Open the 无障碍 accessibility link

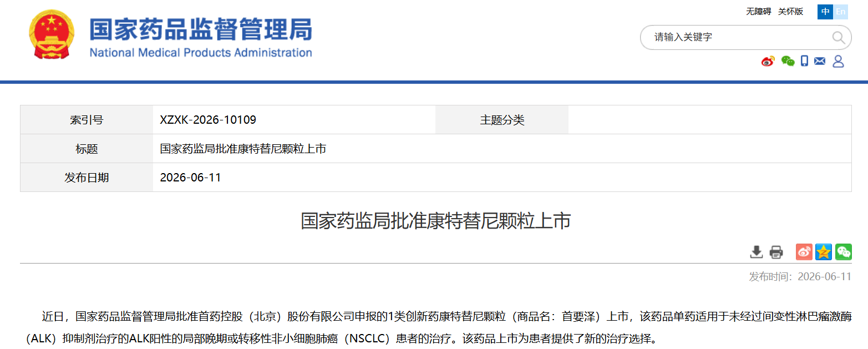(x=758, y=11)
